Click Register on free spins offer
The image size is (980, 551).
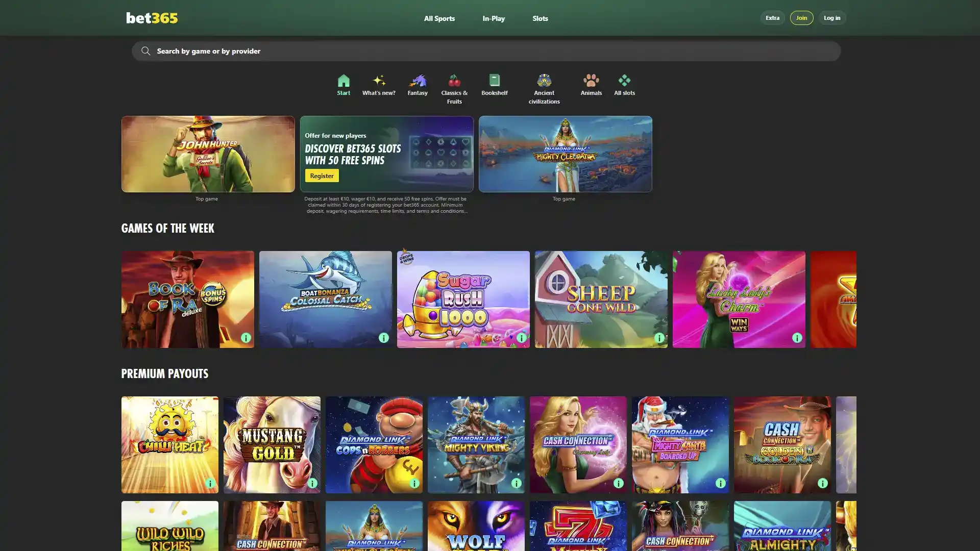click(x=322, y=176)
